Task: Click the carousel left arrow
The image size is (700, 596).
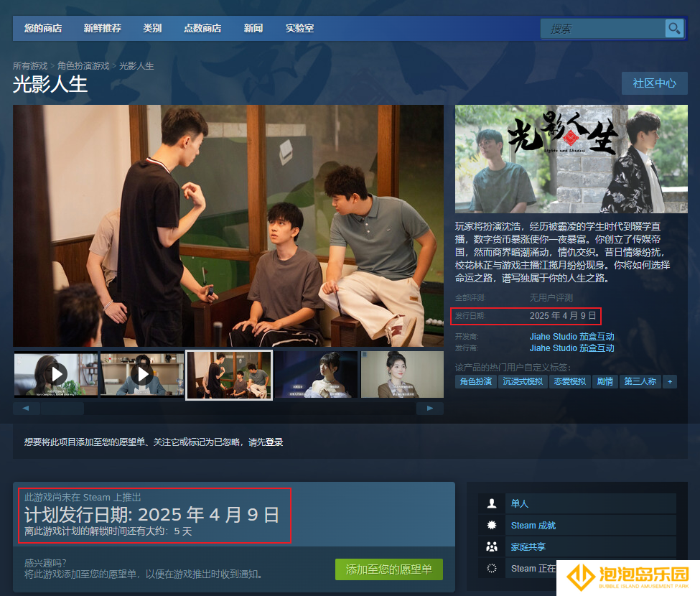Action: click(26, 408)
